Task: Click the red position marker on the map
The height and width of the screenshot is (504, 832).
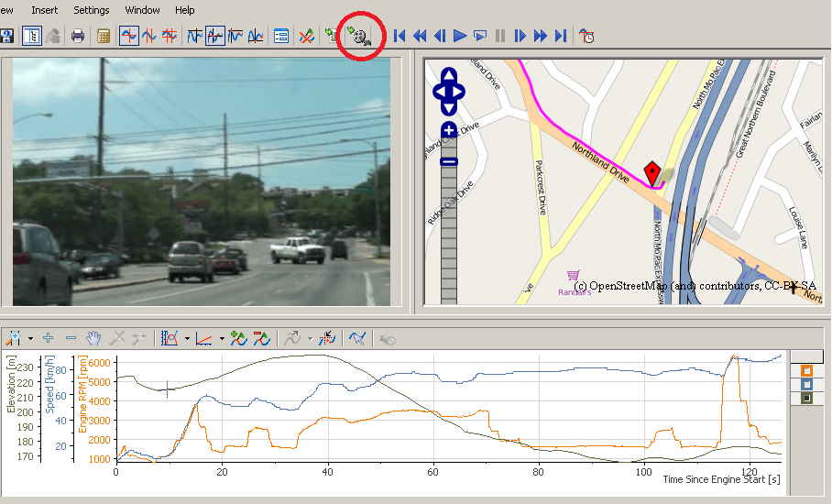Action: pos(652,173)
